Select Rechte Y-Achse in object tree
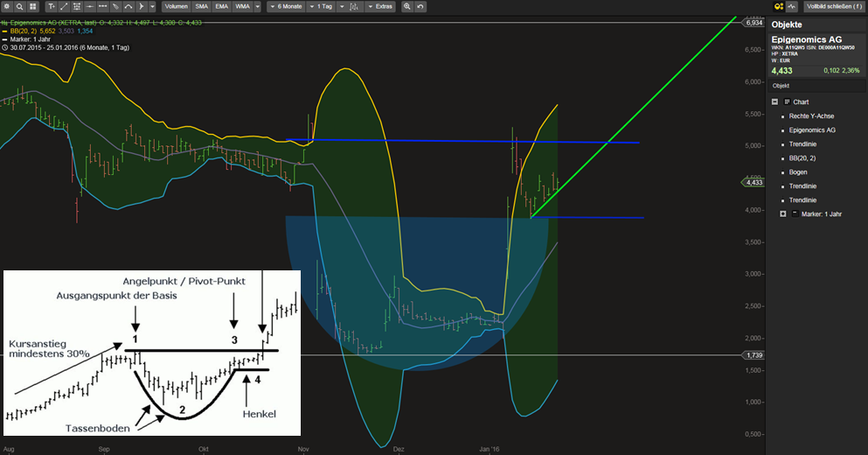Screen dimensions: 868x455 click(x=811, y=115)
